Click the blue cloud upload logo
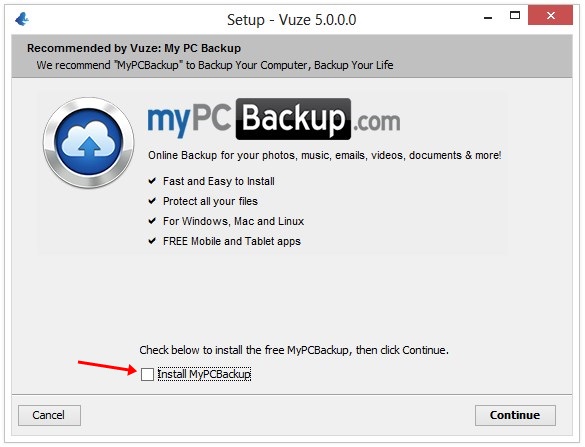 click(88, 143)
